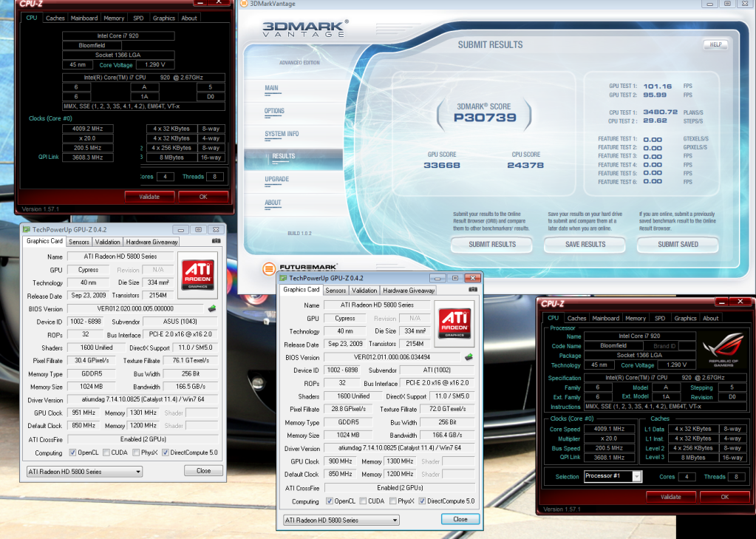Screen dimensions: 756x539
Task: Click the Subvendor field showing ASUS (1043)
Action: click(180, 322)
